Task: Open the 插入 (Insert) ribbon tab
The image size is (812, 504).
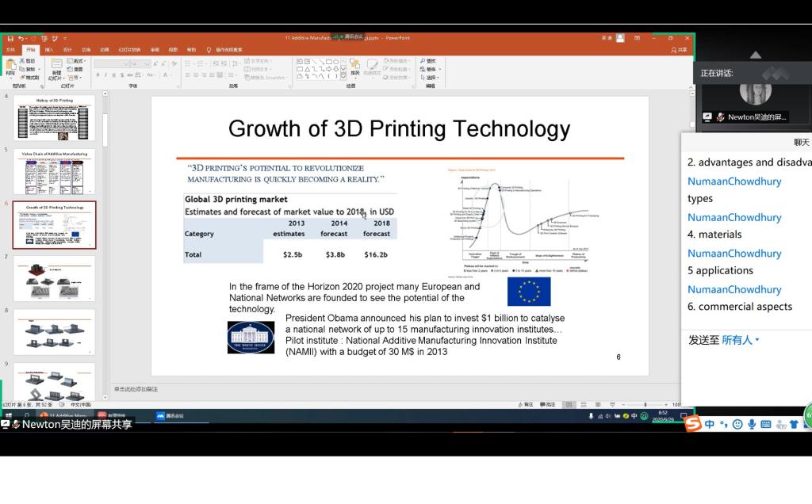Action: pos(49,49)
